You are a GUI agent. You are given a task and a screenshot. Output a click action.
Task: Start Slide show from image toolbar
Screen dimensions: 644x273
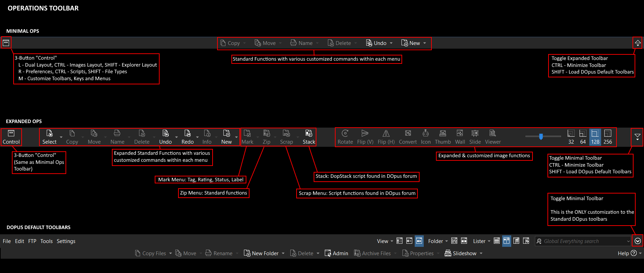[x=475, y=137]
